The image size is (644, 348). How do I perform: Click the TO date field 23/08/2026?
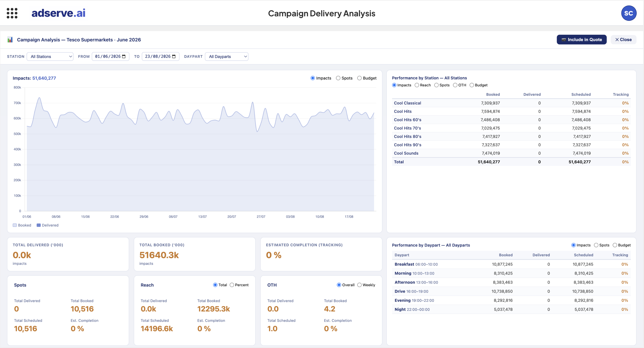click(160, 56)
